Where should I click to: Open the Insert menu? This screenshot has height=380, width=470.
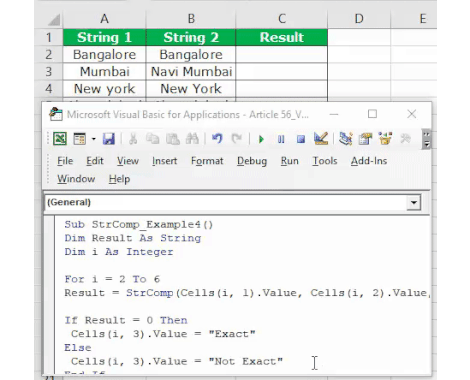[x=164, y=161]
